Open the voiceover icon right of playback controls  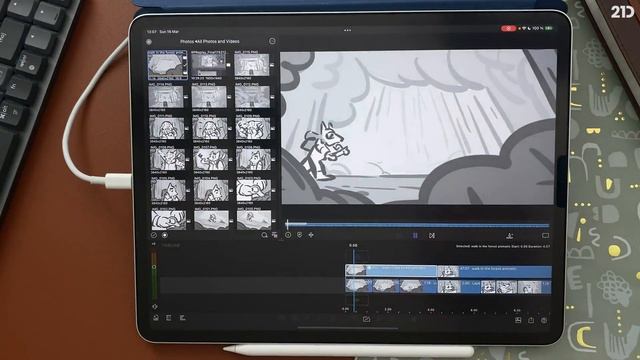click(x=509, y=236)
